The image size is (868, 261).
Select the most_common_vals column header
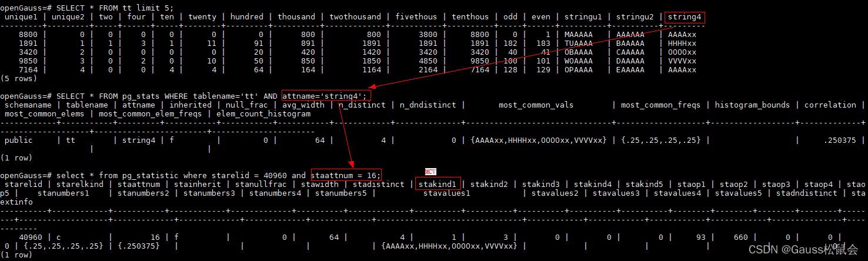click(x=536, y=105)
